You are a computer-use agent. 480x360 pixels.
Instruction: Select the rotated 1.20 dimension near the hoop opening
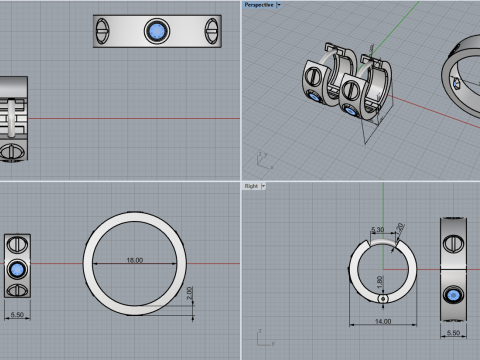click(x=400, y=229)
